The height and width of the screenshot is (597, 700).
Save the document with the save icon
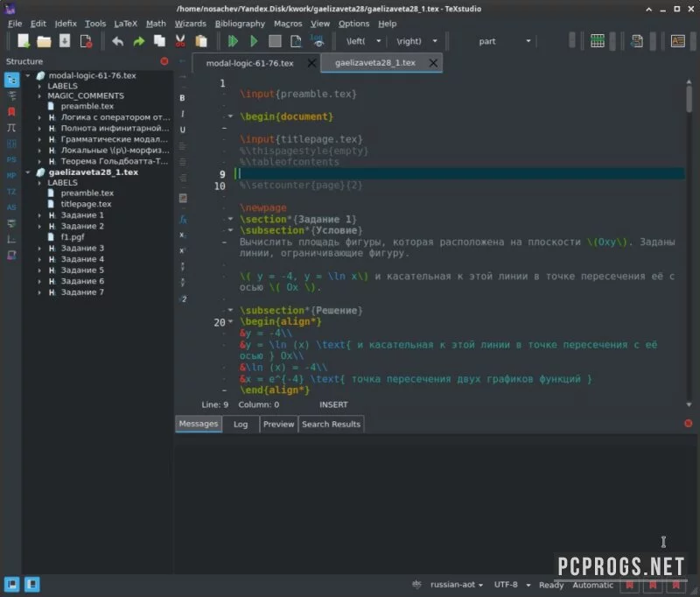(x=65, y=41)
